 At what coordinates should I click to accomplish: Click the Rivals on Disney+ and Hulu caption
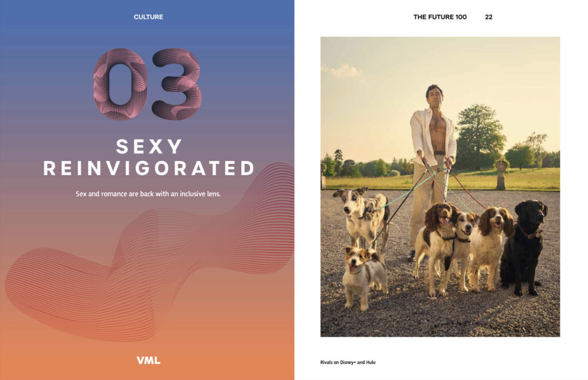tap(347, 362)
